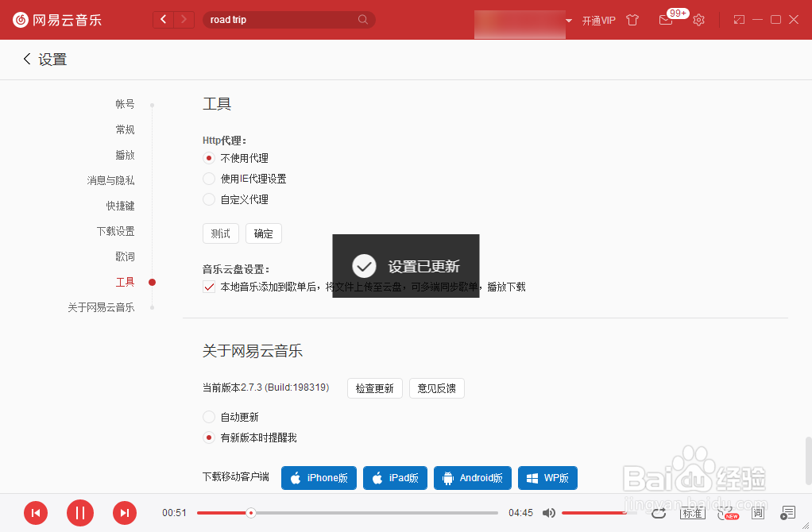Open the skin shirt icon
Image resolution: width=812 pixels, height=532 pixels.
point(632,20)
